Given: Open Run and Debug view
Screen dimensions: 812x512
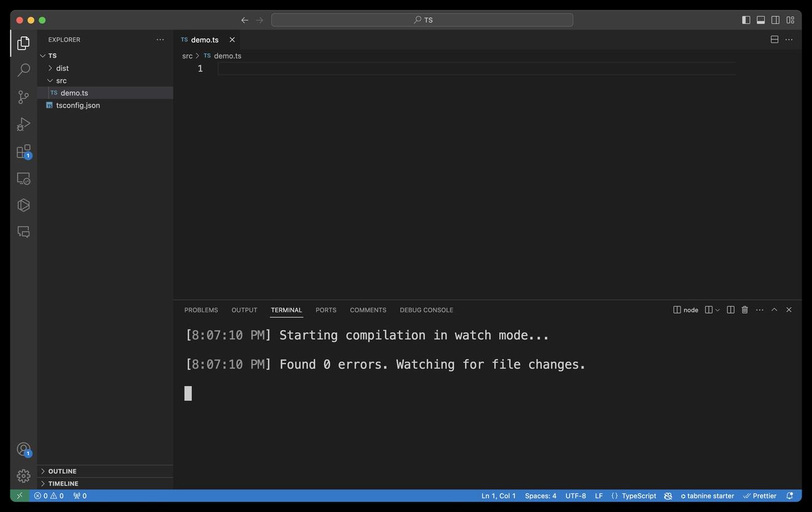Looking at the screenshot, I should (23, 124).
